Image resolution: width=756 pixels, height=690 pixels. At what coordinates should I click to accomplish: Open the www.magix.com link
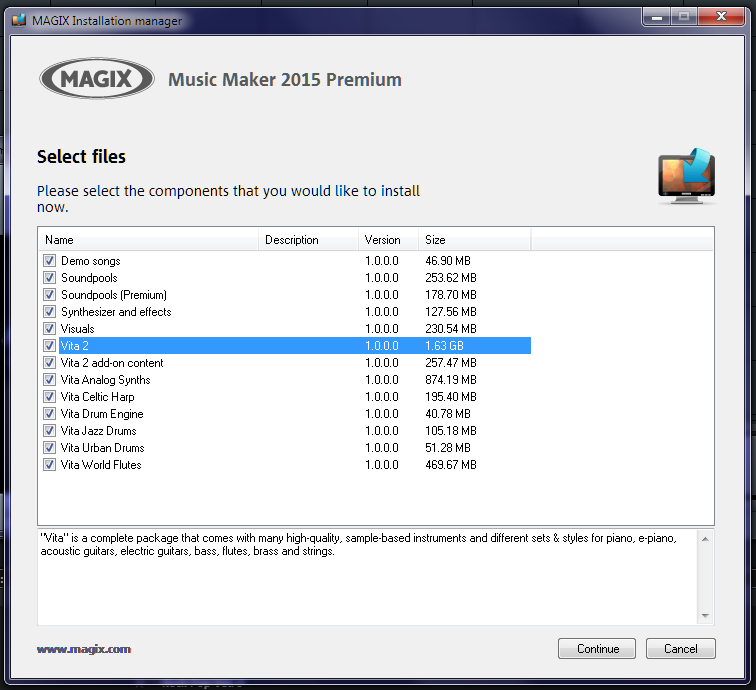[x=84, y=649]
